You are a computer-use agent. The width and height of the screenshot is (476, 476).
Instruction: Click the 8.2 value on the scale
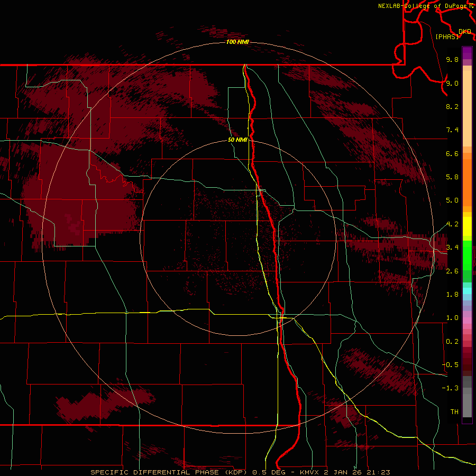click(452, 106)
